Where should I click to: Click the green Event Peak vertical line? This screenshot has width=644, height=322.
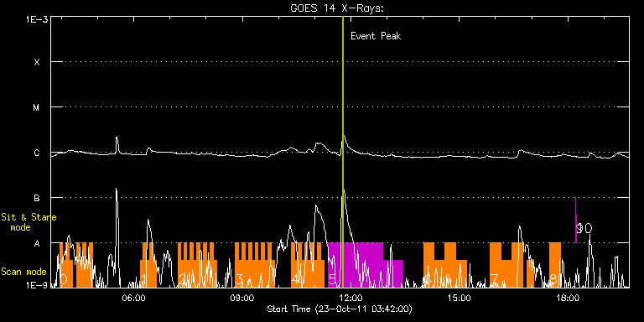(342, 152)
